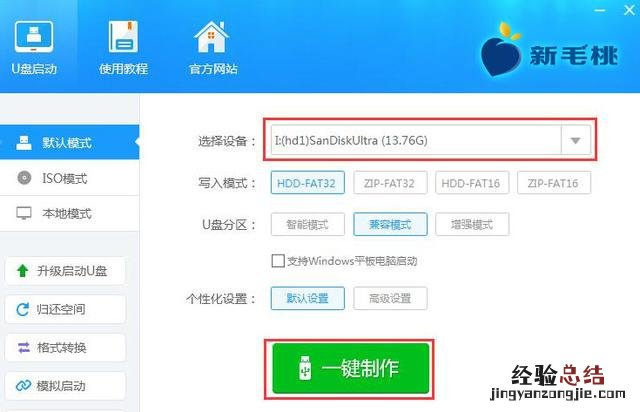Viewport: 640px width, 412px height.
Task: Click the 归还空间 refresh icon
Action: (x=22, y=309)
